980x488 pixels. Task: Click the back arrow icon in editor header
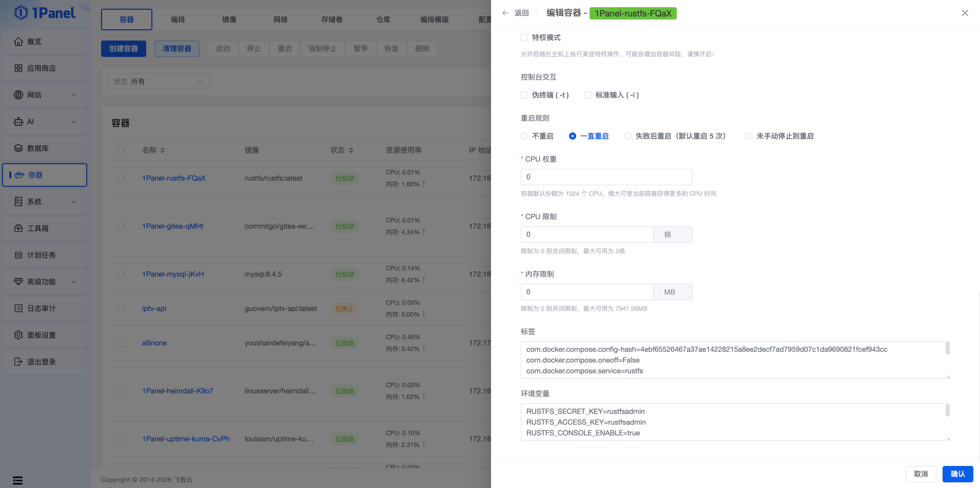505,13
